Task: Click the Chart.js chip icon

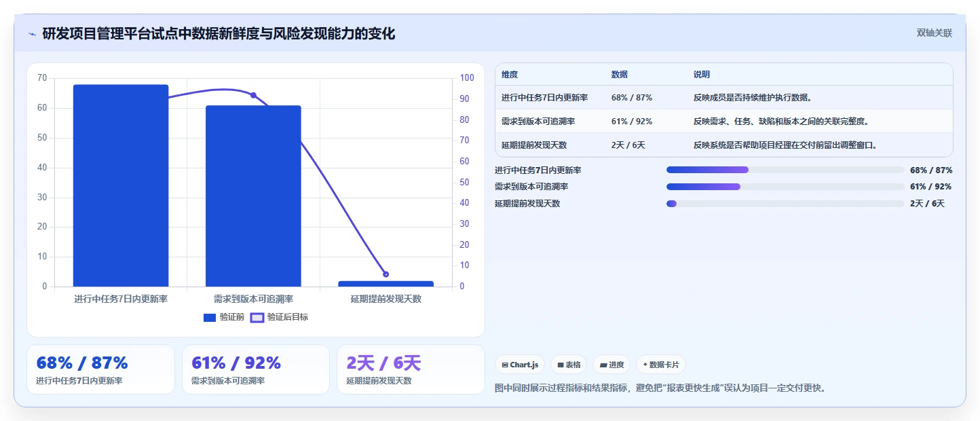Action: tap(505, 365)
